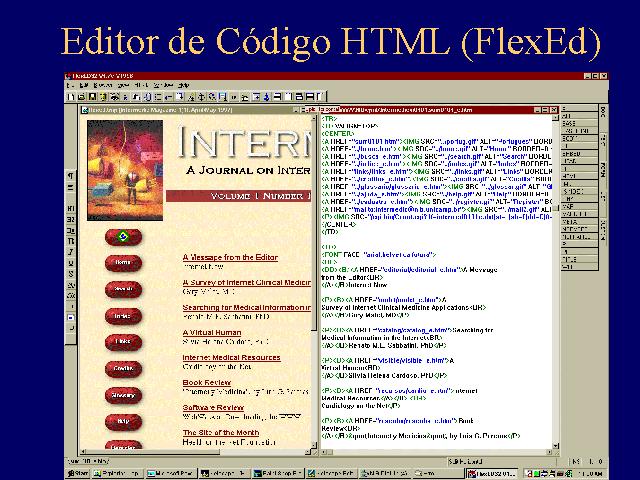Viewport: 640px width, 480px height.
Task: Click the Brazil flag button on the page
Action: pos(123,236)
